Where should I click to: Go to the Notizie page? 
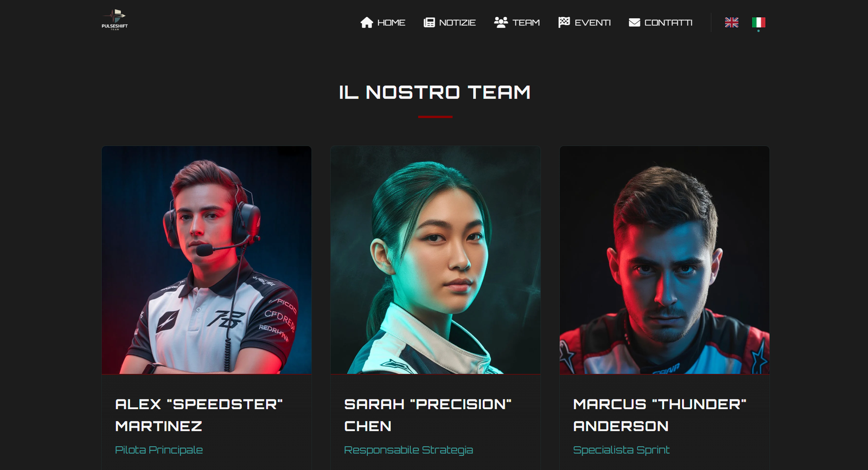coord(450,22)
